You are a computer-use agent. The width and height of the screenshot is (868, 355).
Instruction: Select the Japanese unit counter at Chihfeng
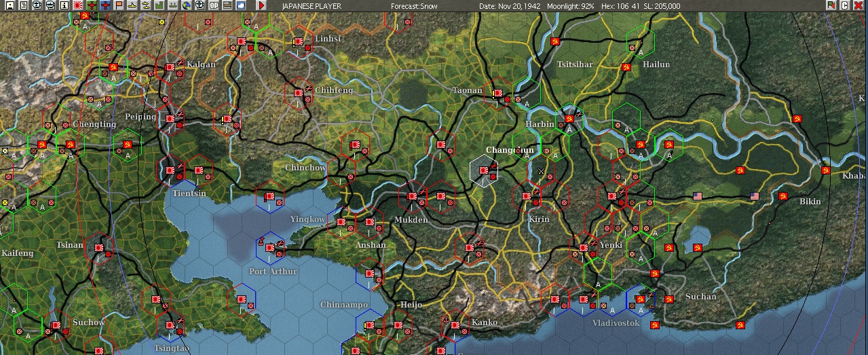(298, 93)
